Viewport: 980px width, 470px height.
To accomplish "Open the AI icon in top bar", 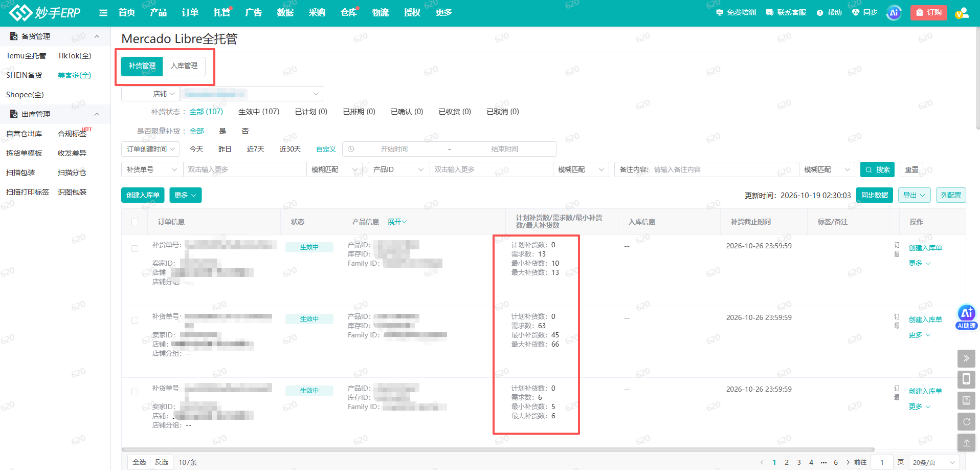I will 894,13.
